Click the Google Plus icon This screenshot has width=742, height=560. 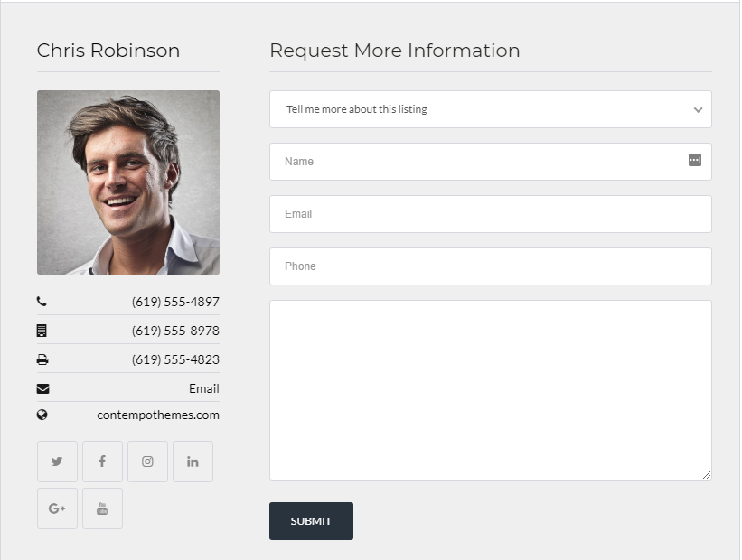click(57, 509)
